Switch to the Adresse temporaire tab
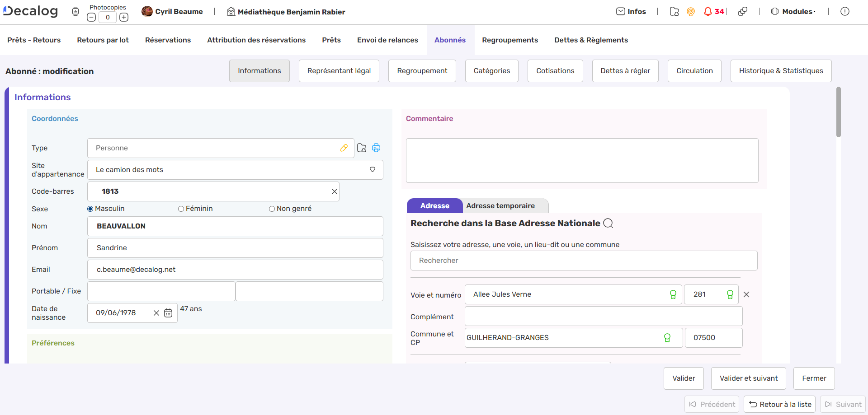 (500, 206)
